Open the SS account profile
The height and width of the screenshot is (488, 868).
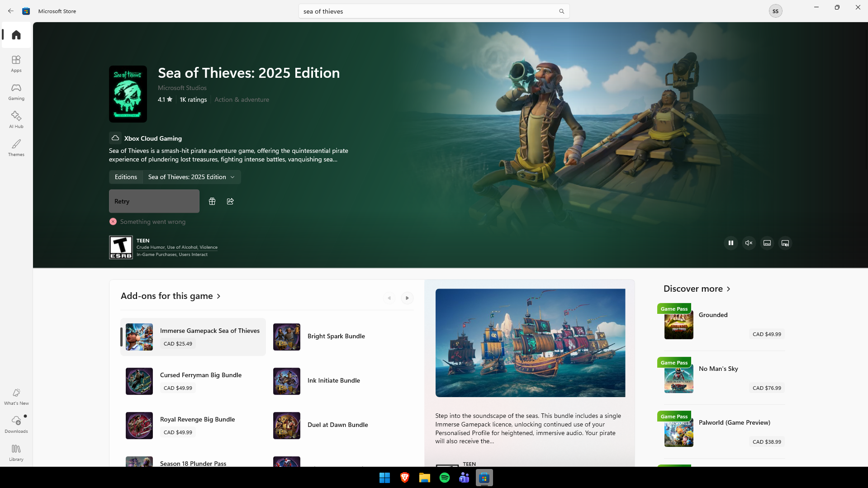coord(775,11)
